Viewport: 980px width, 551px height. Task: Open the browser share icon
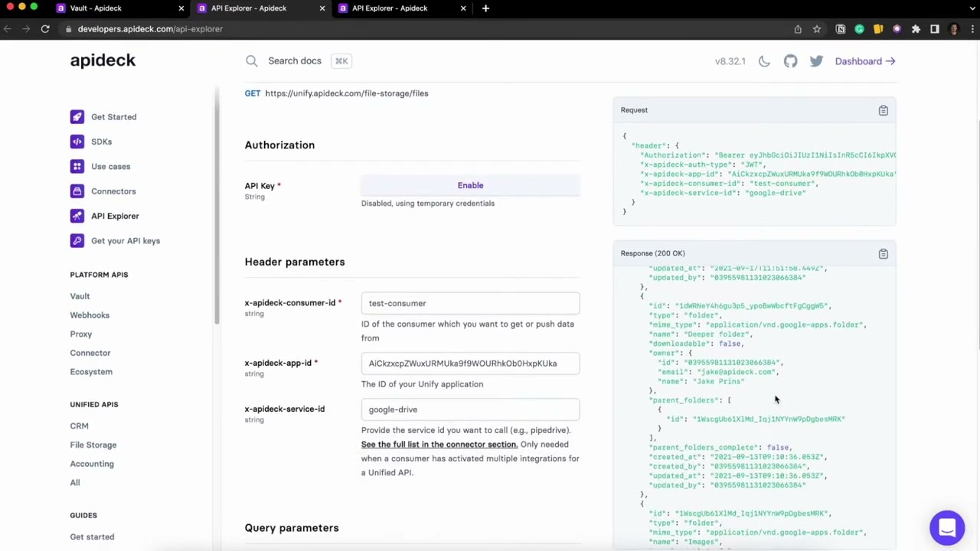point(798,29)
